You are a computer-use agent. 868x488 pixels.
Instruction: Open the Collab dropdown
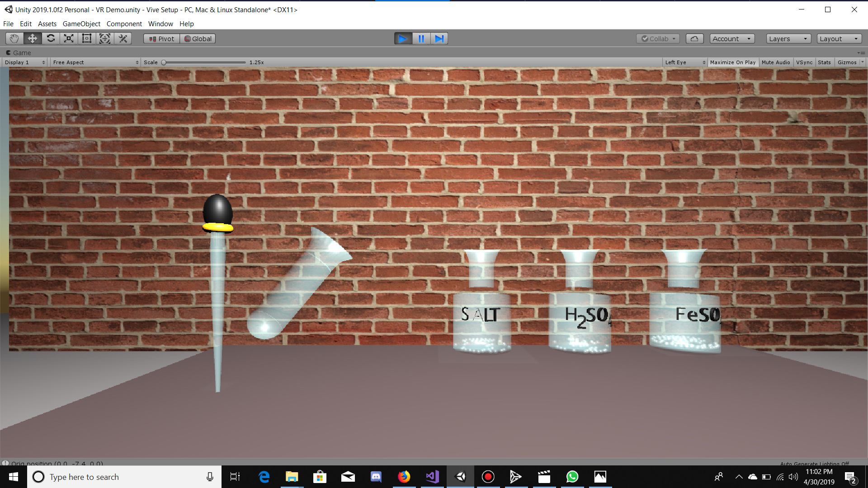click(x=658, y=38)
